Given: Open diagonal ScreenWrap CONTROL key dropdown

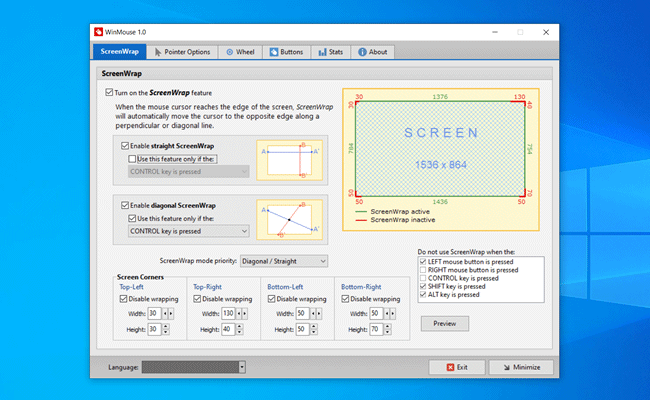Looking at the screenshot, I should click(189, 231).
